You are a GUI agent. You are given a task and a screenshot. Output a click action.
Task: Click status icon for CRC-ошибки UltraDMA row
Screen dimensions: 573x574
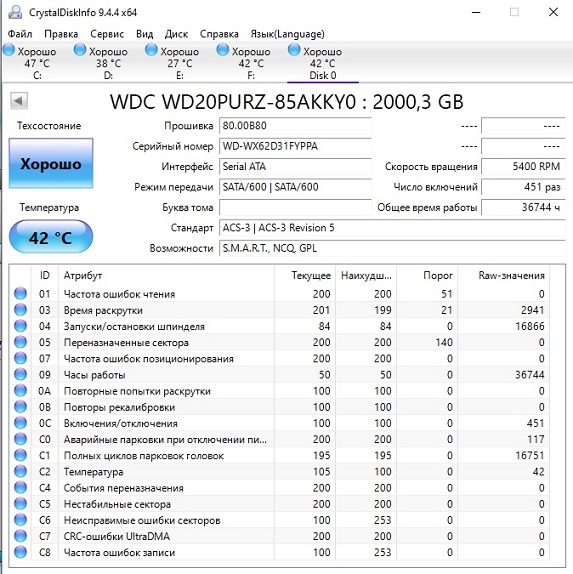pos(21,536)
